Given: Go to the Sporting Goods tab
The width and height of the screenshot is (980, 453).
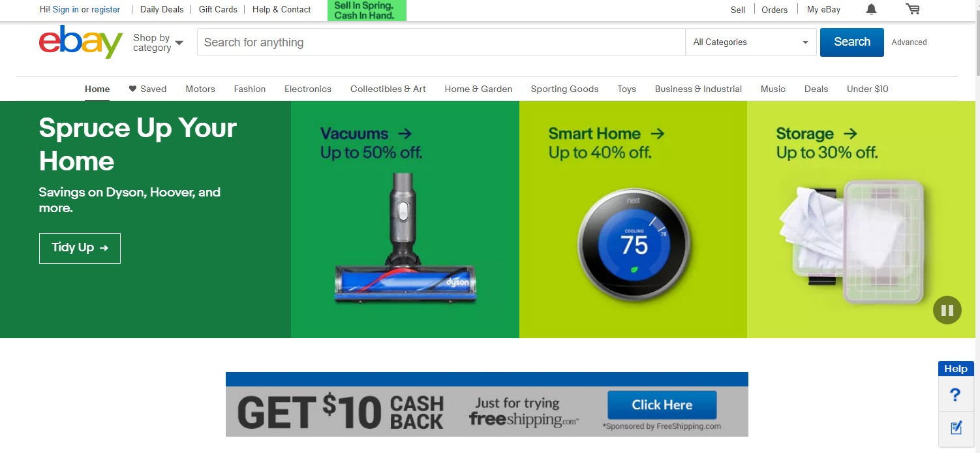Looking at the screenshot, I should click(x=564, y=89).
